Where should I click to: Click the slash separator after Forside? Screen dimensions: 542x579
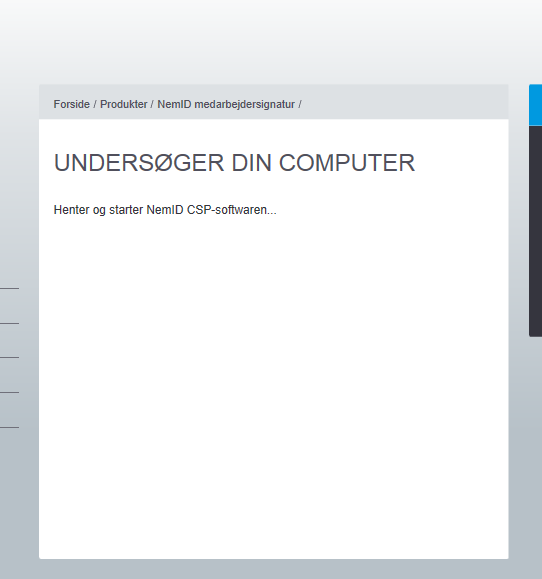[95, 105]
